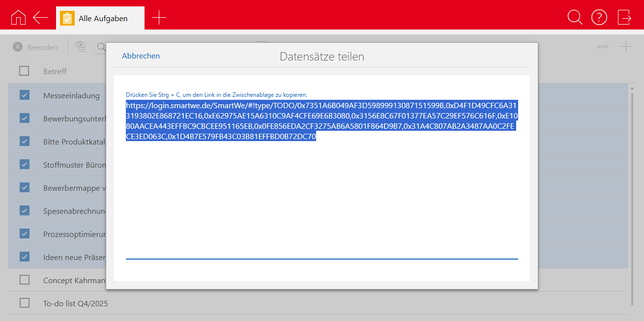Toggle the select-all checkbox beside Betreff
The height and width of the screenshot is (321, 644).
(x=25, y=71)
